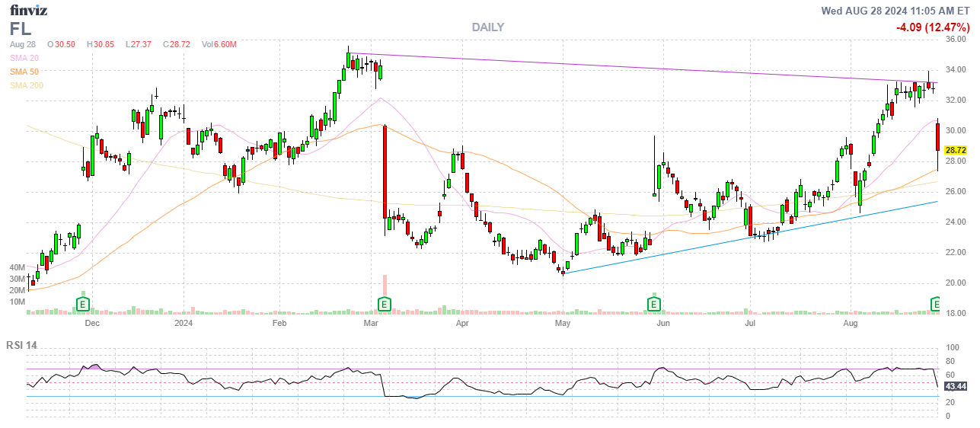Click the FL ticker symbol
The height and width of the screenshot is (428, 980).
20,29
